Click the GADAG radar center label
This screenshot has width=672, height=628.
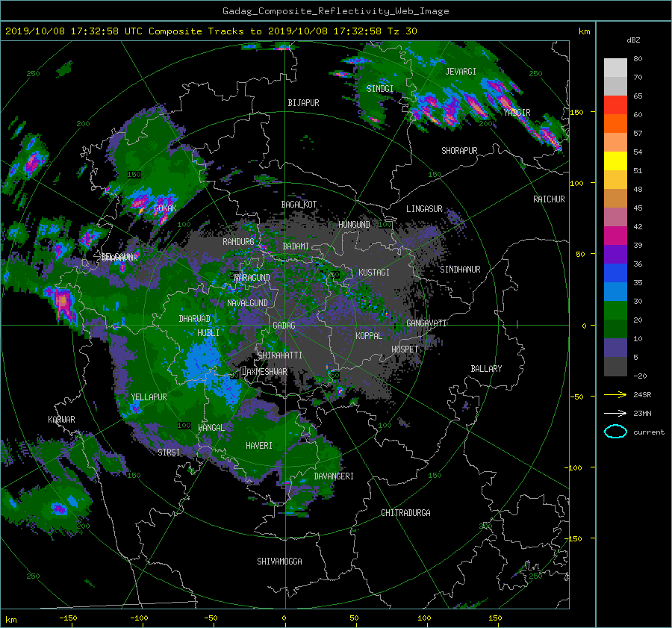click(x=284, y=326)
